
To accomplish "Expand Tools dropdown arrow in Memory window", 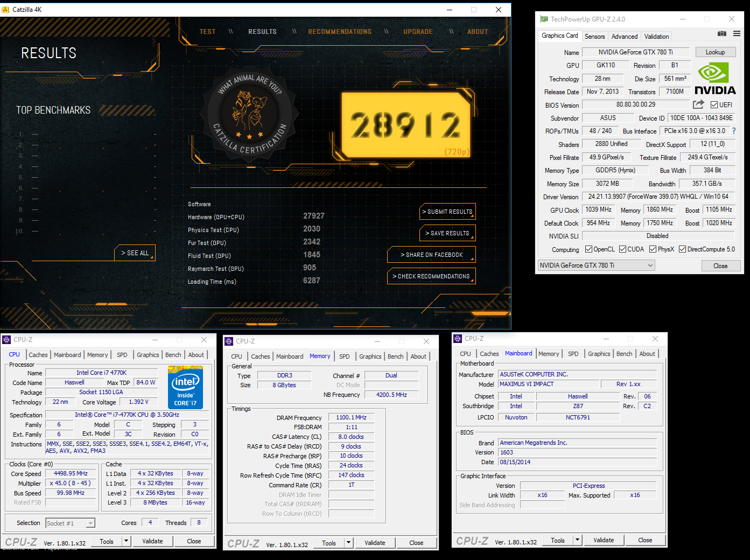I will [x=349, y=543].
